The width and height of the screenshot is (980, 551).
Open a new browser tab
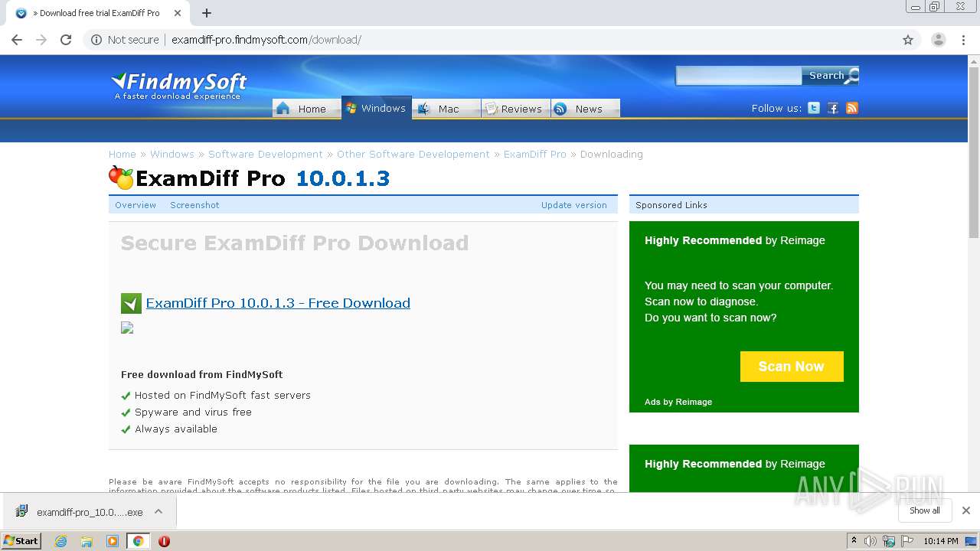[x=207, y=13]
